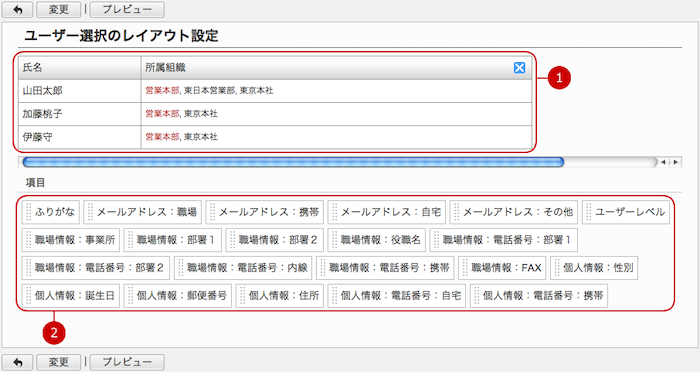Select the 加藤桃子 name cell
The height and width of the screenshot is (372, 700).
(79, 114)
